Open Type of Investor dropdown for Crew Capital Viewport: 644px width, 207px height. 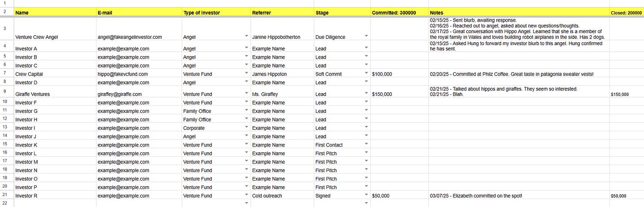(246, 74)
